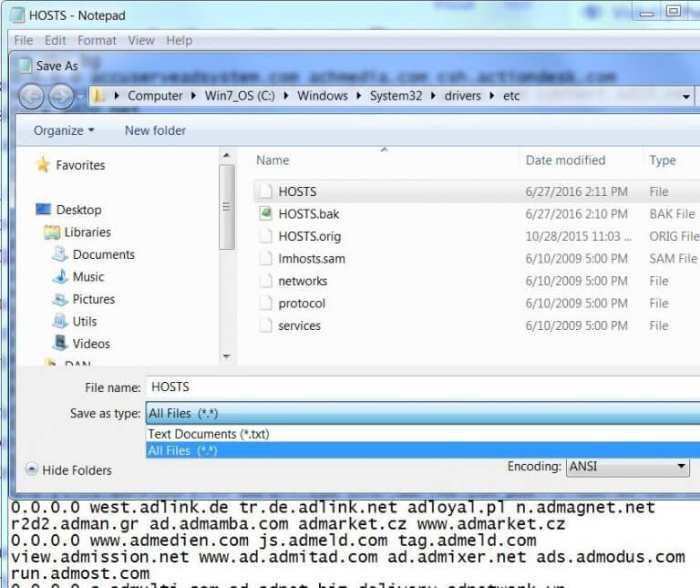The height and width of the screenshot is (588, 700).
Task: Click the folder icon in the address bar
Action: pos(98,96)
